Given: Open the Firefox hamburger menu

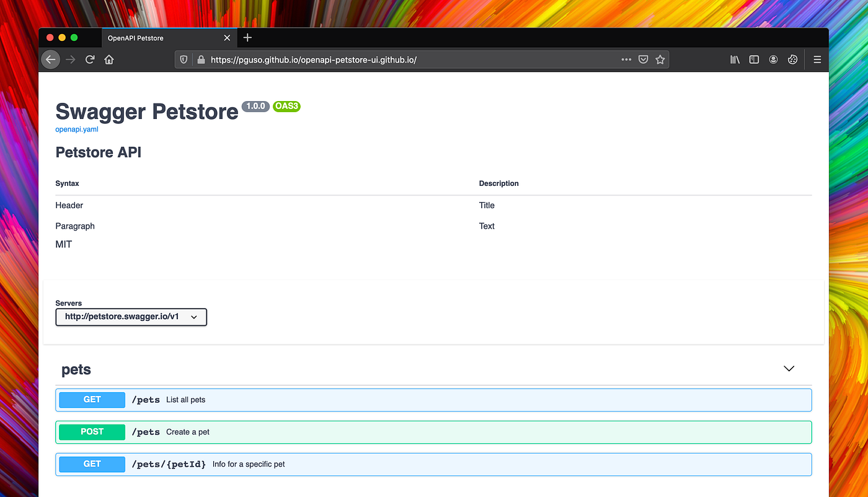Looking at the screenshot, I should (x=817, y=59).
